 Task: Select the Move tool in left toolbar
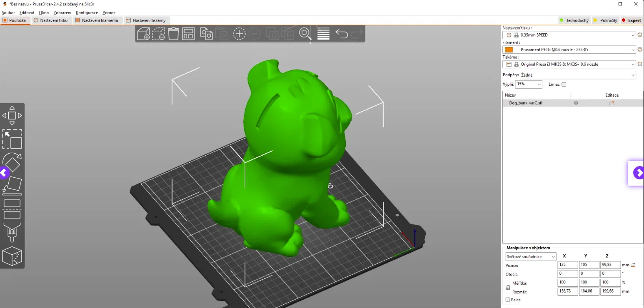tap(12, 115)
